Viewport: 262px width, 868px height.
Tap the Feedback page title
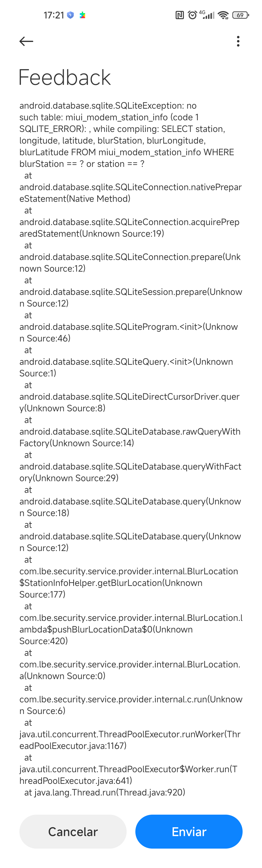[x=64, y=78]
